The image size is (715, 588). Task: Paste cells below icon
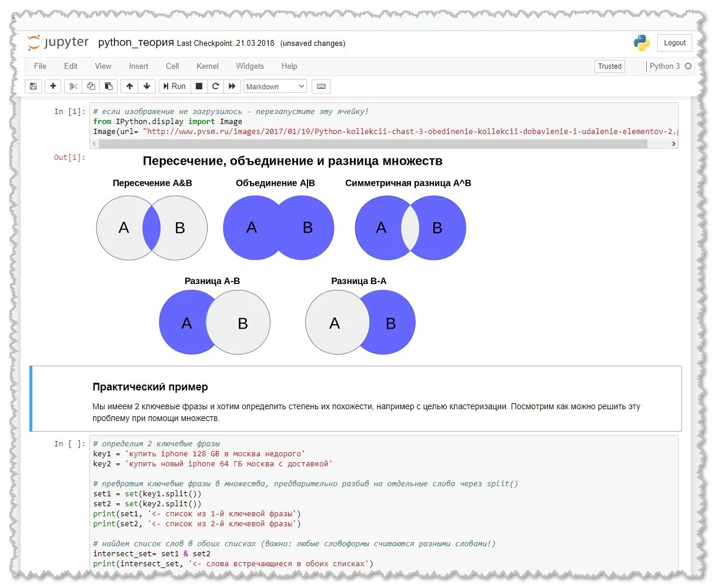point(108,86)
